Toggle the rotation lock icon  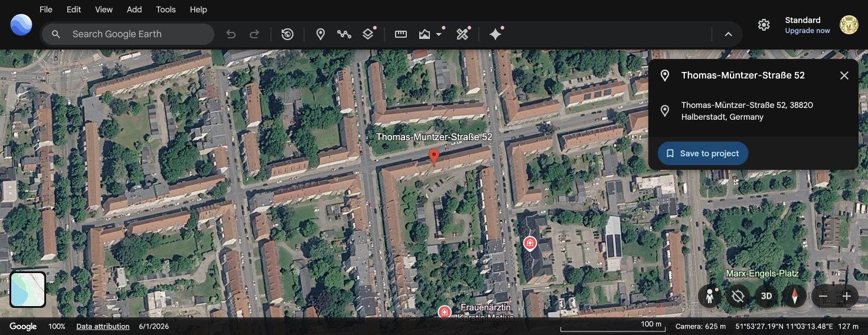click(x=738, y=296)
